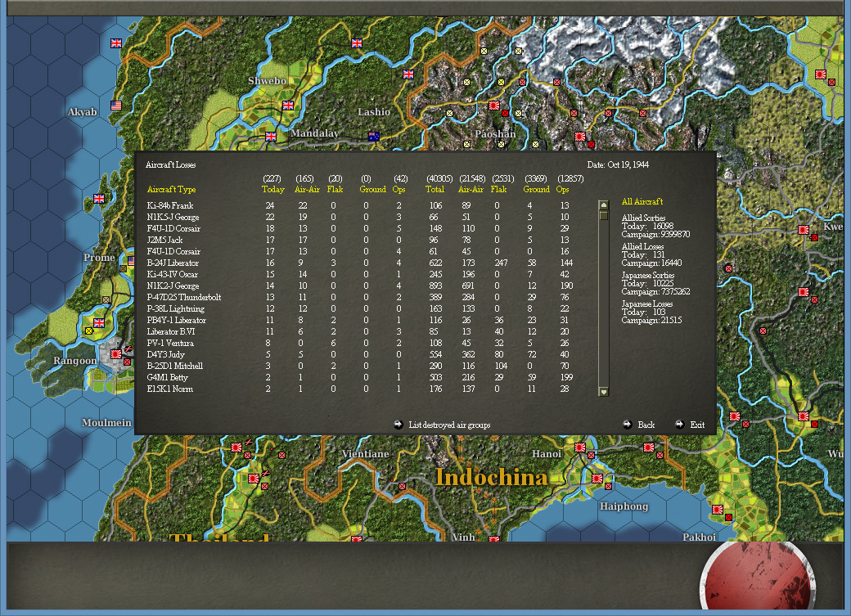851x616 pixels.
Task: Click the British flag base at Shwebo
Action: coord(288,106)
